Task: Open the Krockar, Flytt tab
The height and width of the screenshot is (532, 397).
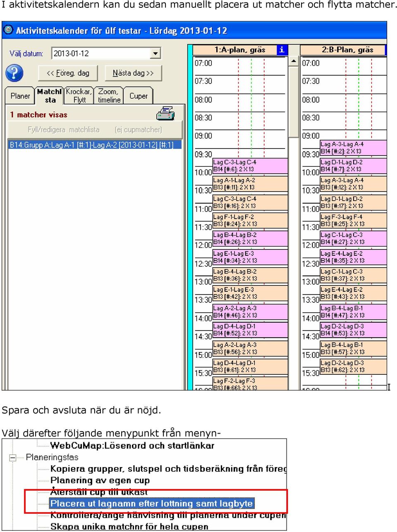Action: tap(79, 96)
